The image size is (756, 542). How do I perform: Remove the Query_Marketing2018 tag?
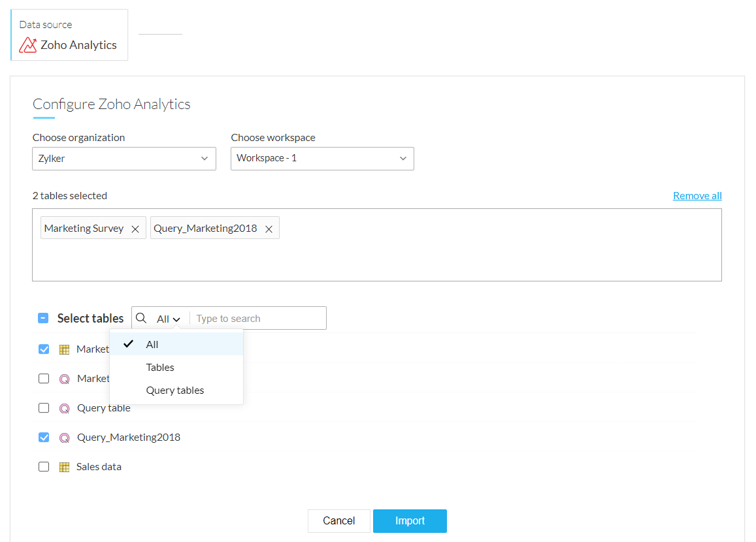point(269,229)
